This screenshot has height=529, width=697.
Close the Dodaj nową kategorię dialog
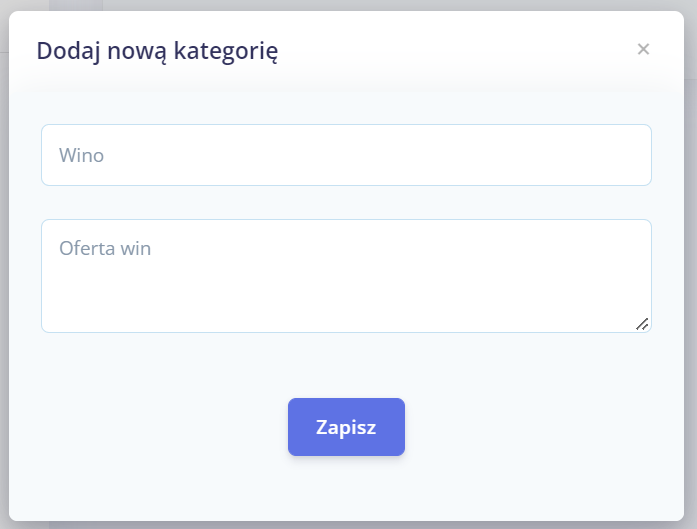pyautogui.click(x=643, y=49)
